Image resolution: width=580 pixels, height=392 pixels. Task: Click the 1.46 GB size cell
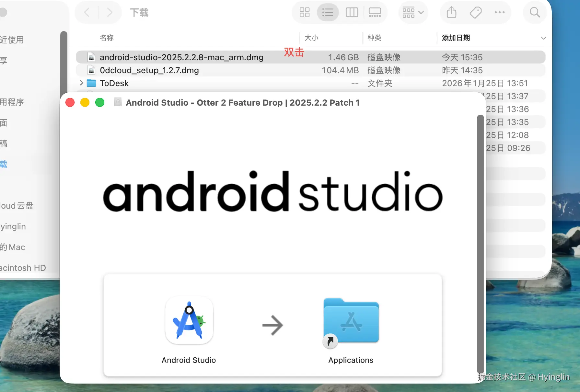coord(343,57)
